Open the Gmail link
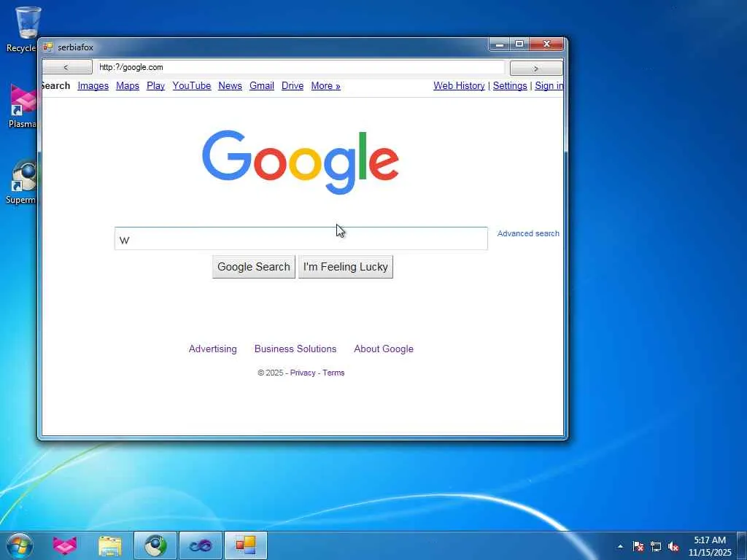The image size is (747, 560). [262, 86]
